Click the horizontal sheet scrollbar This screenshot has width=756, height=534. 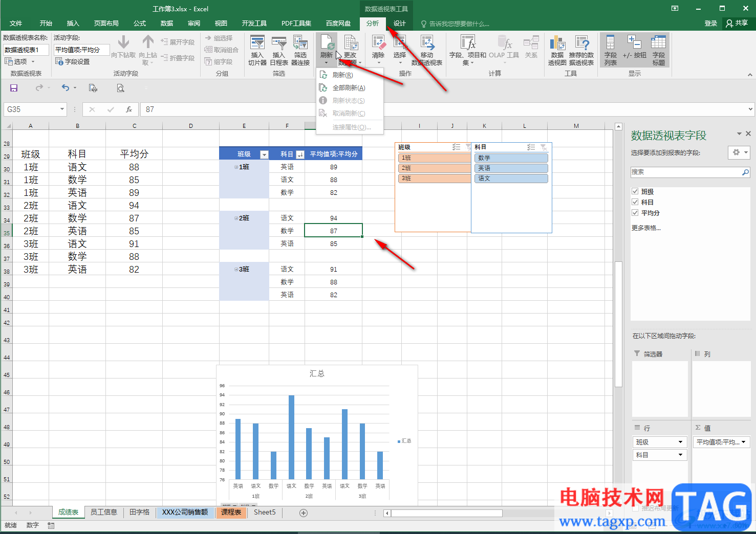coord(446,513)
